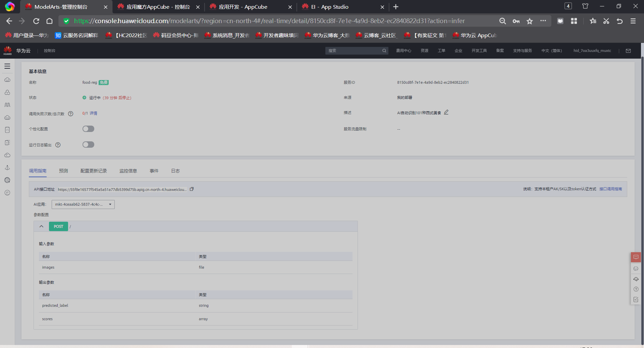Click the globe sidebar icon
The width and height of the screenshot is (644, 348).
(7, 180)
